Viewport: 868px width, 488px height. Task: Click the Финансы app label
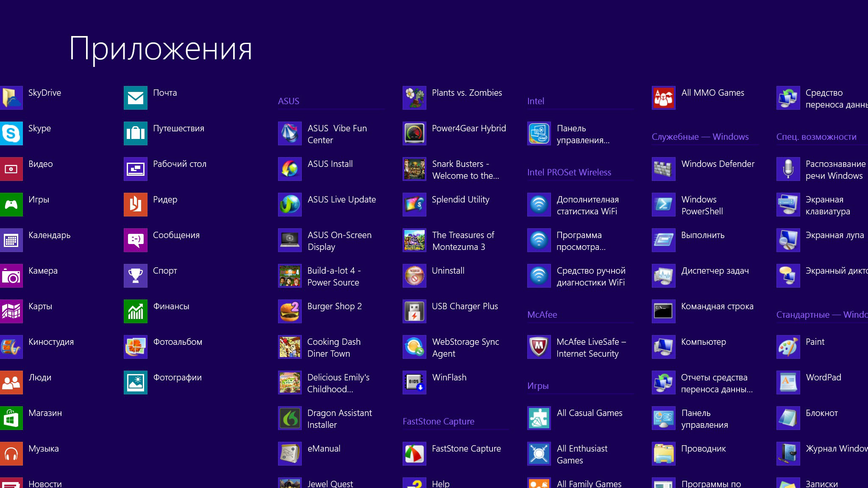[x=171, y=306]
